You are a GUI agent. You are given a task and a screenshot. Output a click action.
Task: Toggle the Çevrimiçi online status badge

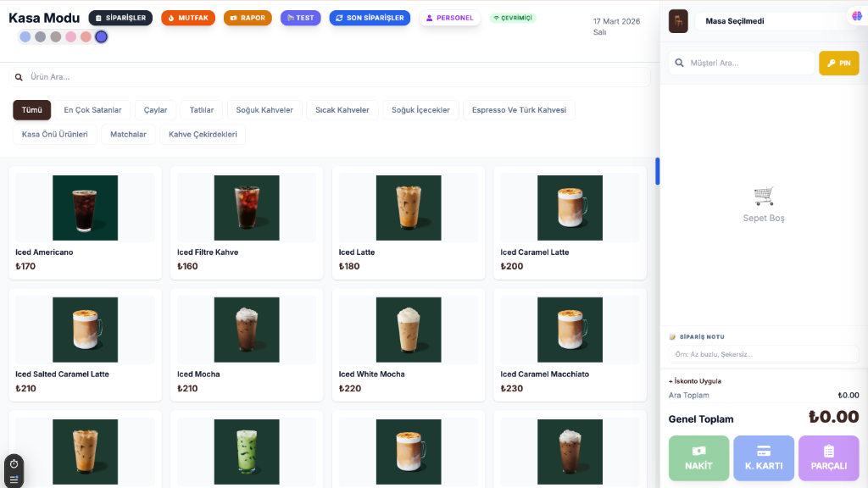(512, 18)
